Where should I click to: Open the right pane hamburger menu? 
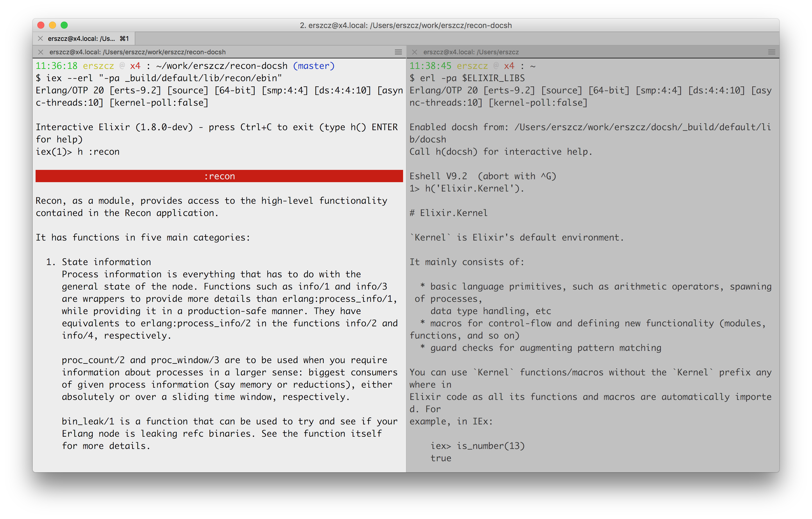(x=771, y=52)
